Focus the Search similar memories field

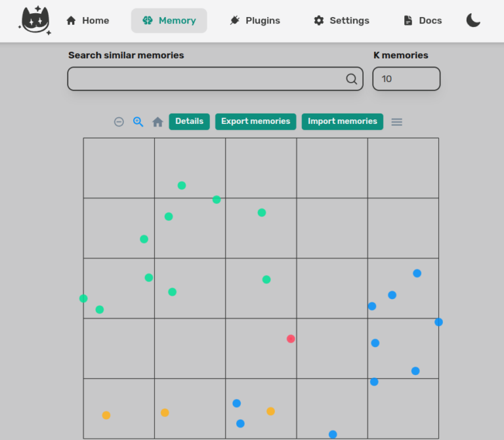pos(206,79)
